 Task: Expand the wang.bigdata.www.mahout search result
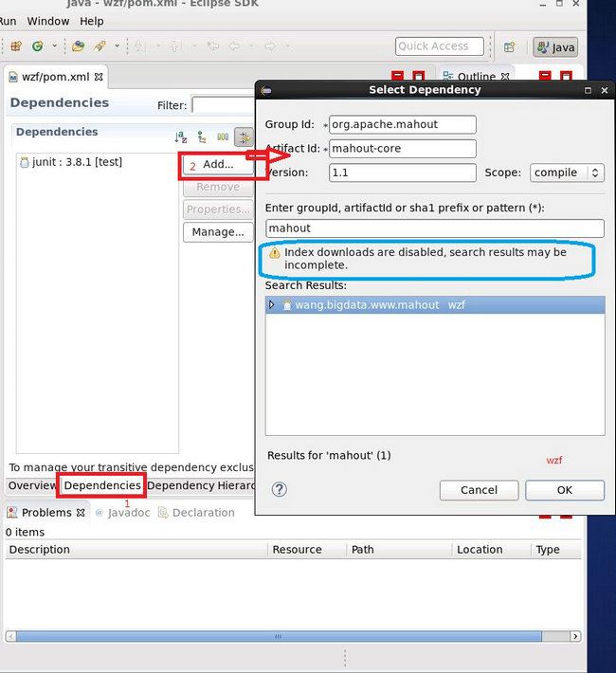tap(271, 304)
